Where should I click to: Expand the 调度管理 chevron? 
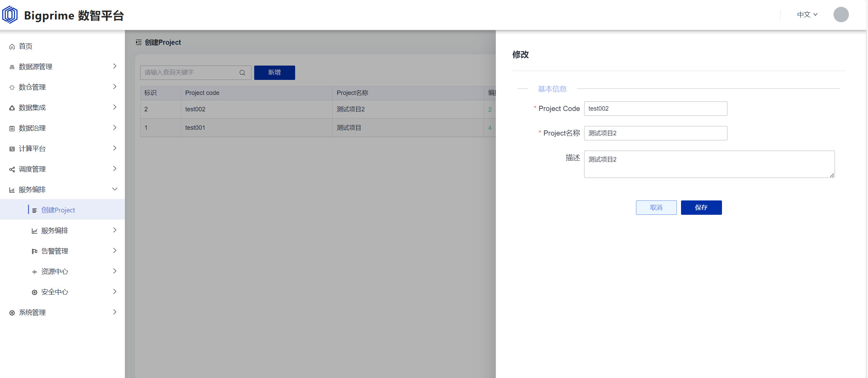115,169
